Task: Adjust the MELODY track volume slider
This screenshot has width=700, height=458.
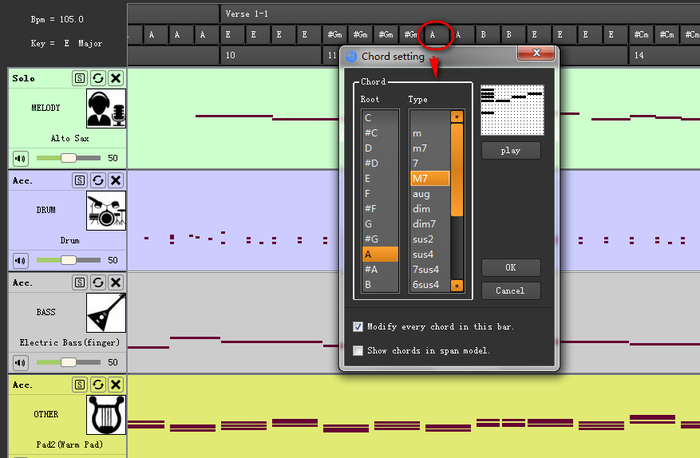Action: pos(68,158)
